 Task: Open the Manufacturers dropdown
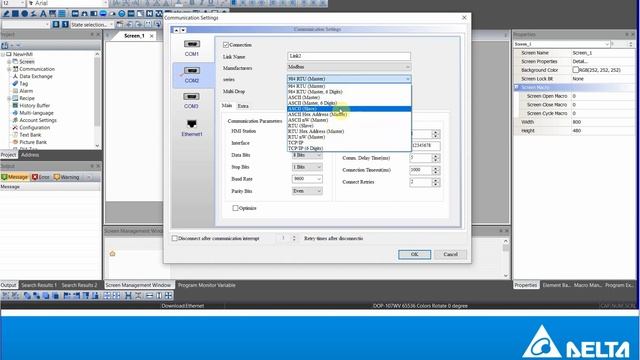coord(349,67)
